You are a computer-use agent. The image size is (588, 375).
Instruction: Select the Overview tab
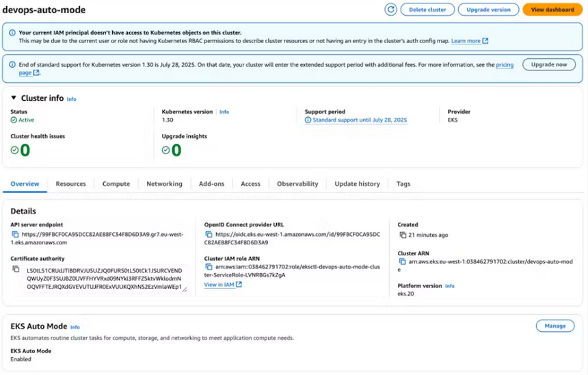click(x=25, y=183)
